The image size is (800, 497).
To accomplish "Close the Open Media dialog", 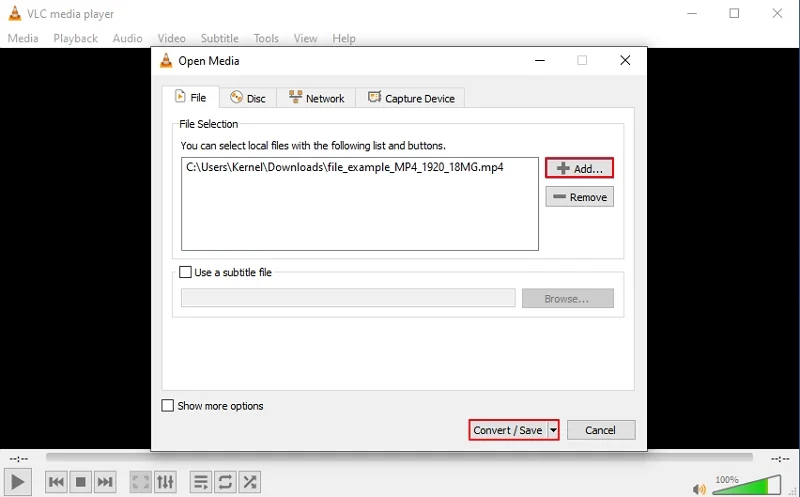I will [x=625, y=60].
